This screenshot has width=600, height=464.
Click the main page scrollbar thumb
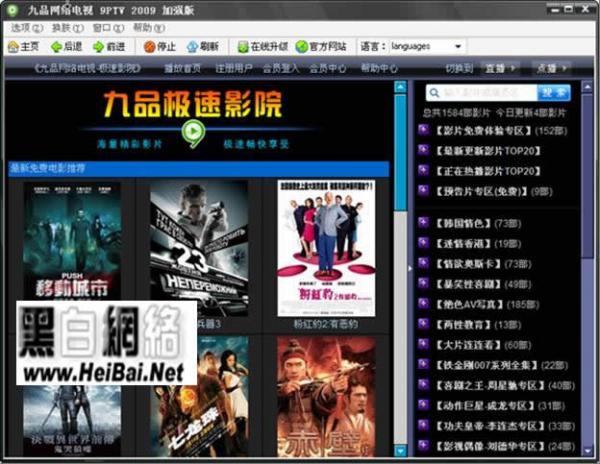[x=400, y=152]
